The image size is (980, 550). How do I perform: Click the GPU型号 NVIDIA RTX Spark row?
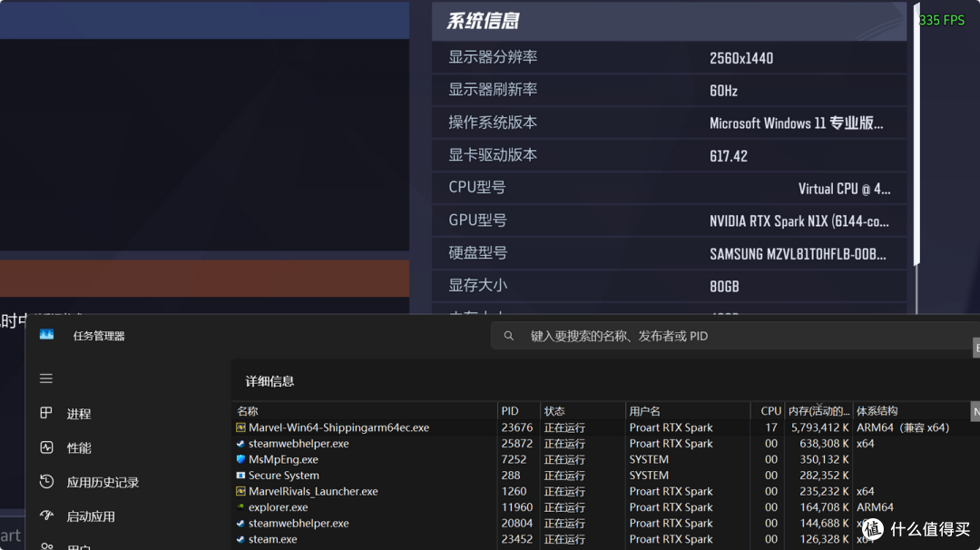[669, 221]
